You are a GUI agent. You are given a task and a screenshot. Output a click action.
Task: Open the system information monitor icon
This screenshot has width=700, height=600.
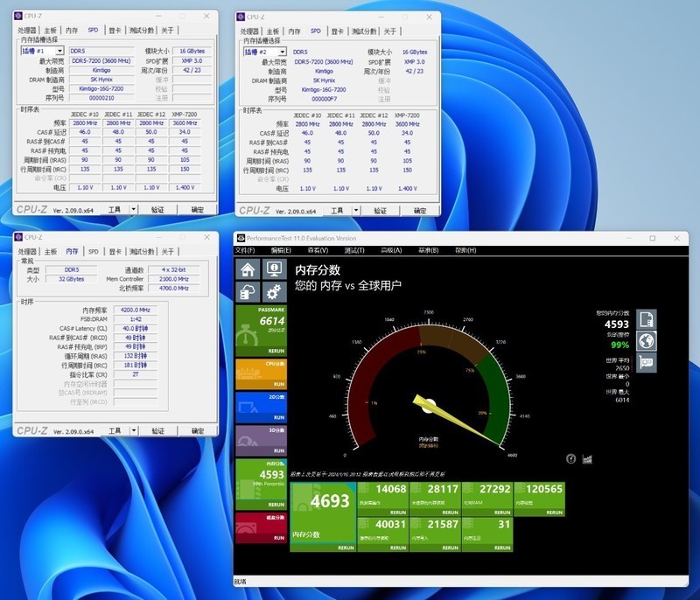[x=273, y=269]
